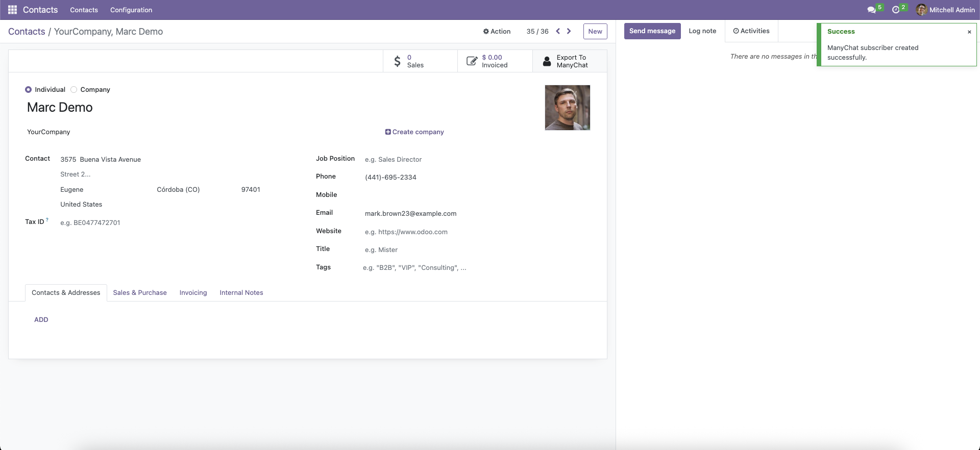Open the activities clock icon in navbar
The height and width of the screenshot is (450, 980).
click(x=895, y=10)
